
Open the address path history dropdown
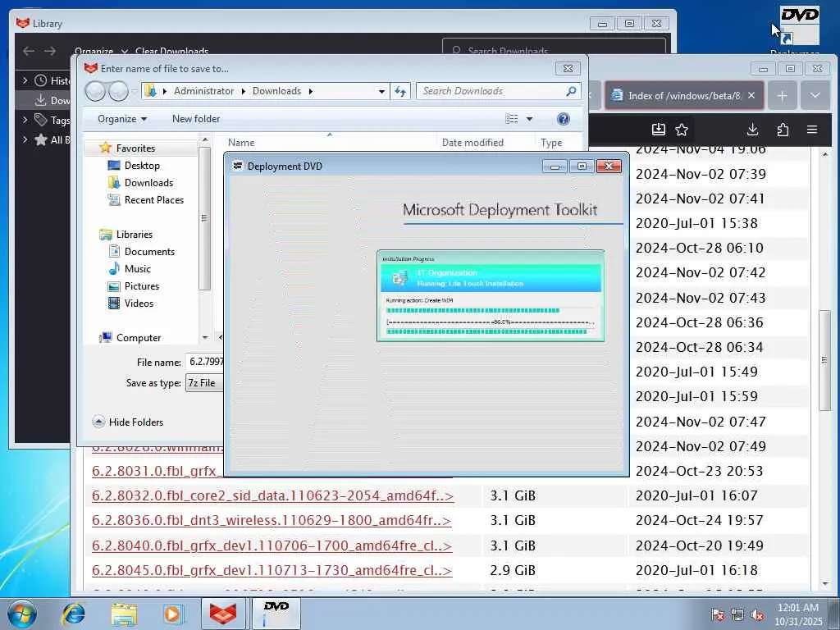tap(381, 92)
